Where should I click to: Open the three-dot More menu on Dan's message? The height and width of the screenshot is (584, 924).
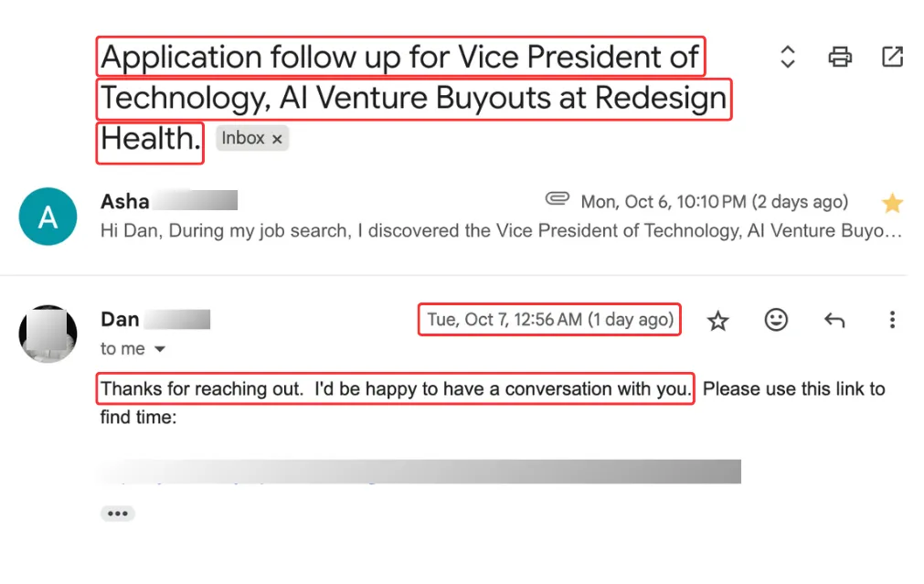[x=892, y=320]
